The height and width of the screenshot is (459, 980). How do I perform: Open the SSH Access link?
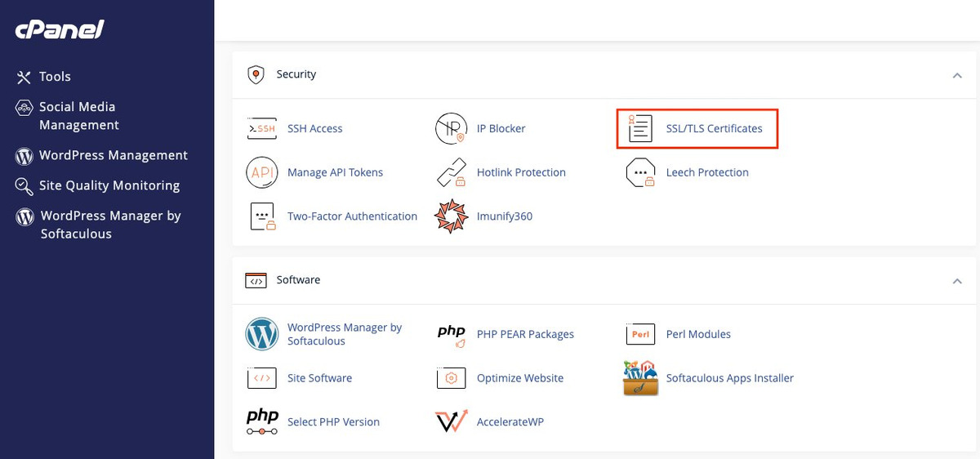[x=314, y=128]
